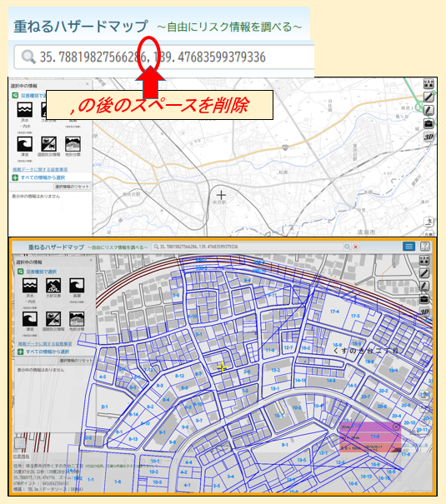Select road disaster info icon in overview map
This screenshot has height=504, width=446.
(x=48, y=143)
